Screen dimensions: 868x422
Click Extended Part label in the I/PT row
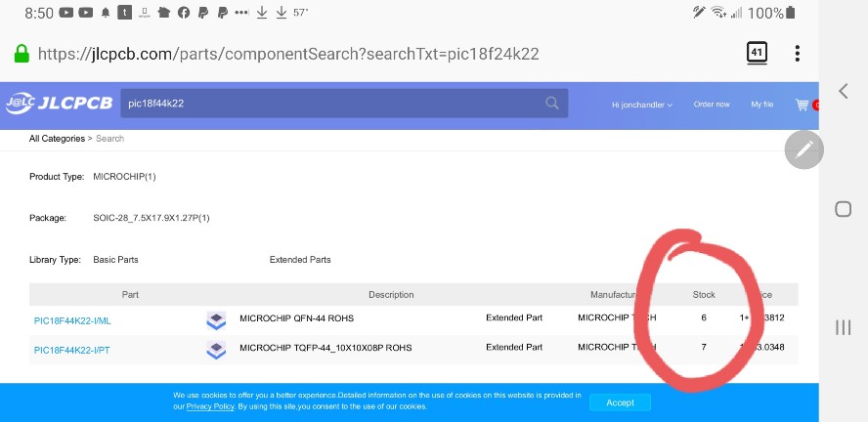point(514,348)
